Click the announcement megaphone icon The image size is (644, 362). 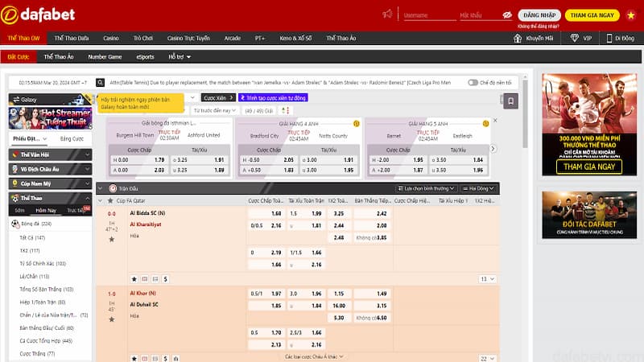[388, 14]
